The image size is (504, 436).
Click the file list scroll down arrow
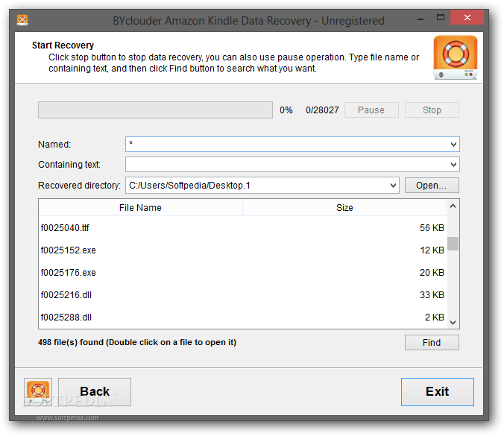(x=453, y=322)
